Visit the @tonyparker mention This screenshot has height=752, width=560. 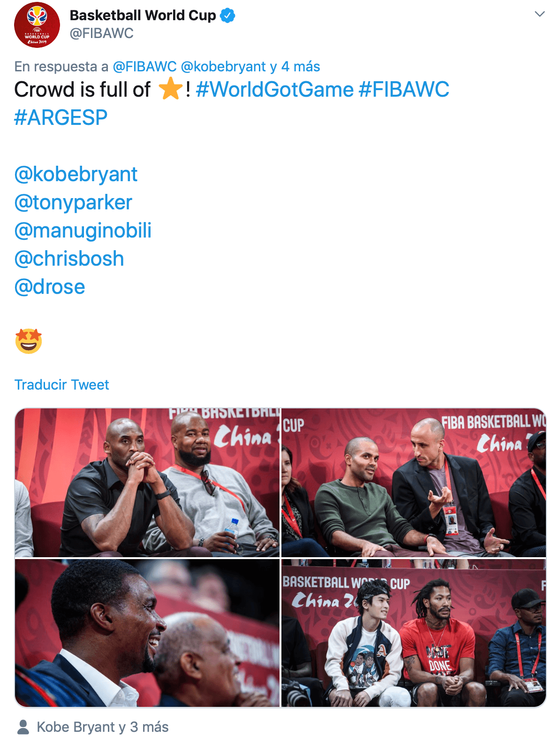(73, 202)
